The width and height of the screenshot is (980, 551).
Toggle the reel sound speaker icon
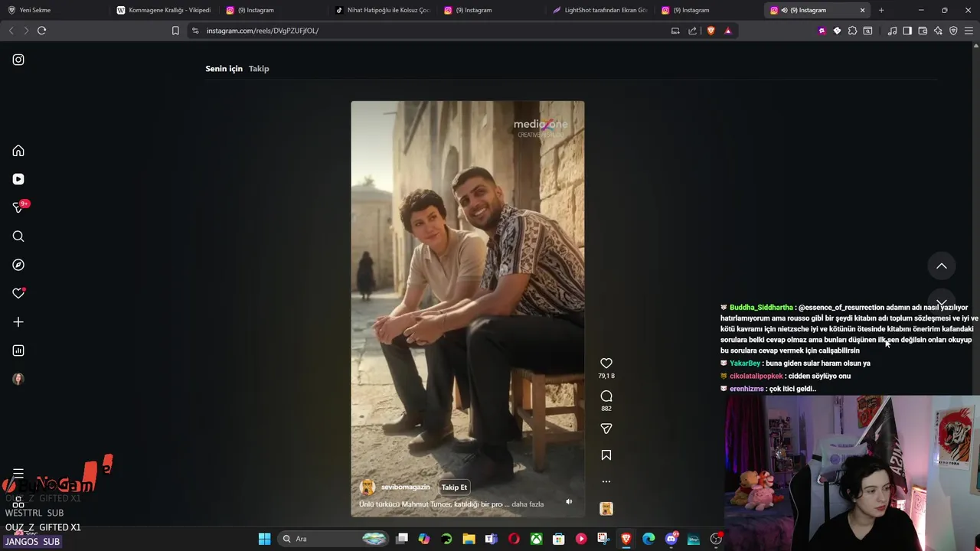569,502
